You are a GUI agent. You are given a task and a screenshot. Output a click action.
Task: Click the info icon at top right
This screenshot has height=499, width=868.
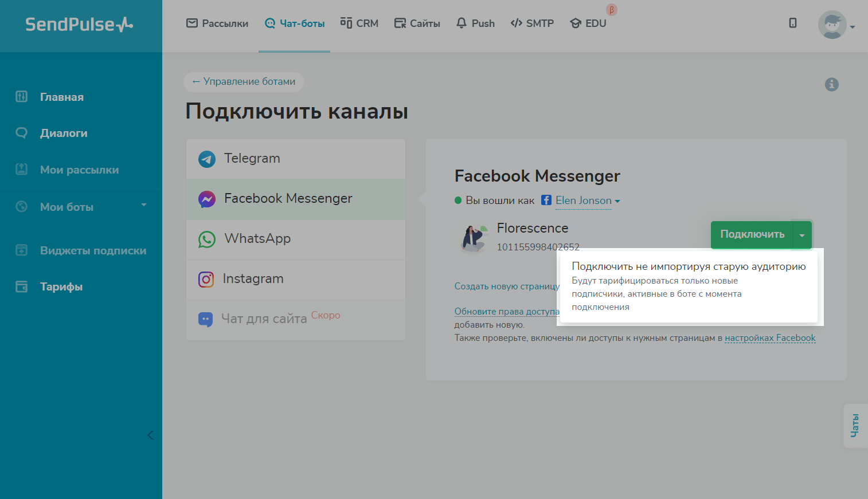click(x=831, y=85)
